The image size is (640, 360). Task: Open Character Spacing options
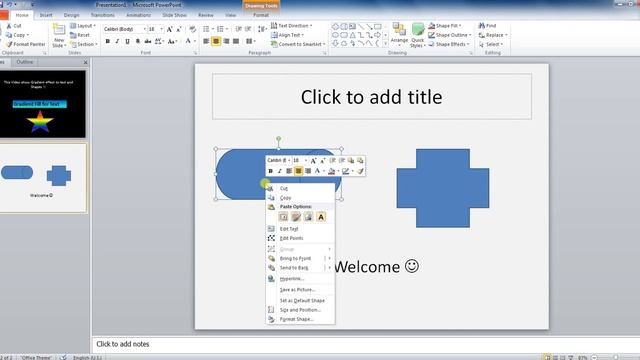click(159, 41)
